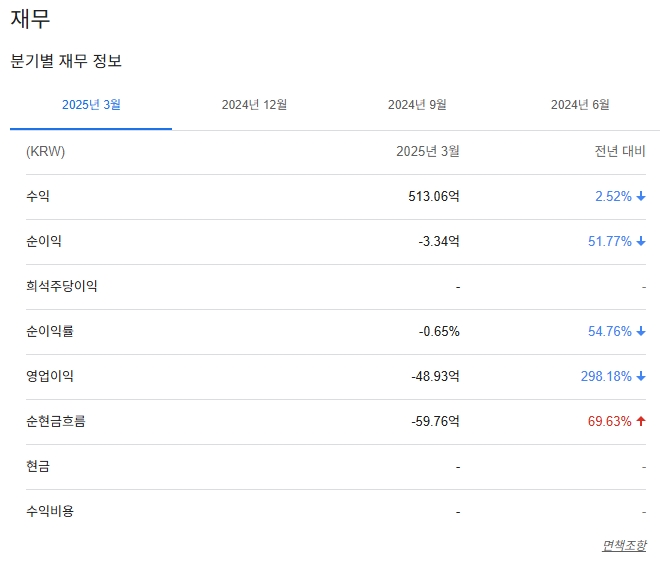660x568 pixels.
Task: Select the 희석주당이익 row label
Action: (62, 287)
